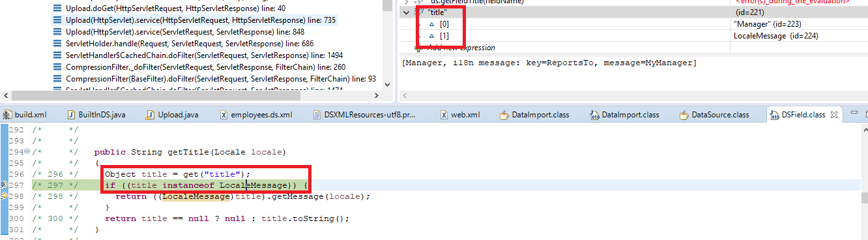The image size is (868, 240).
Task: Select ServletHandler$CachedChain.doFilter frame line 1494
Action: tap(204, 55)
